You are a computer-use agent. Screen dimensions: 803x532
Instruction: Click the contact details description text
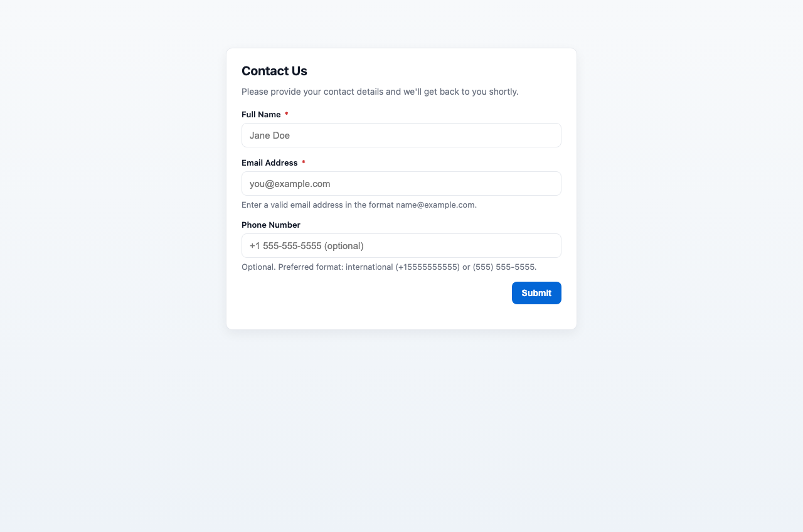380,92
